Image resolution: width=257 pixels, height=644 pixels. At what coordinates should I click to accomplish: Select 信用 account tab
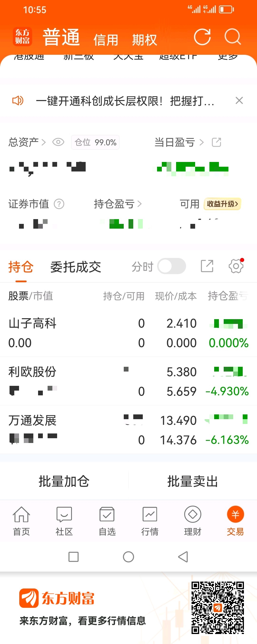click(106, 40)
